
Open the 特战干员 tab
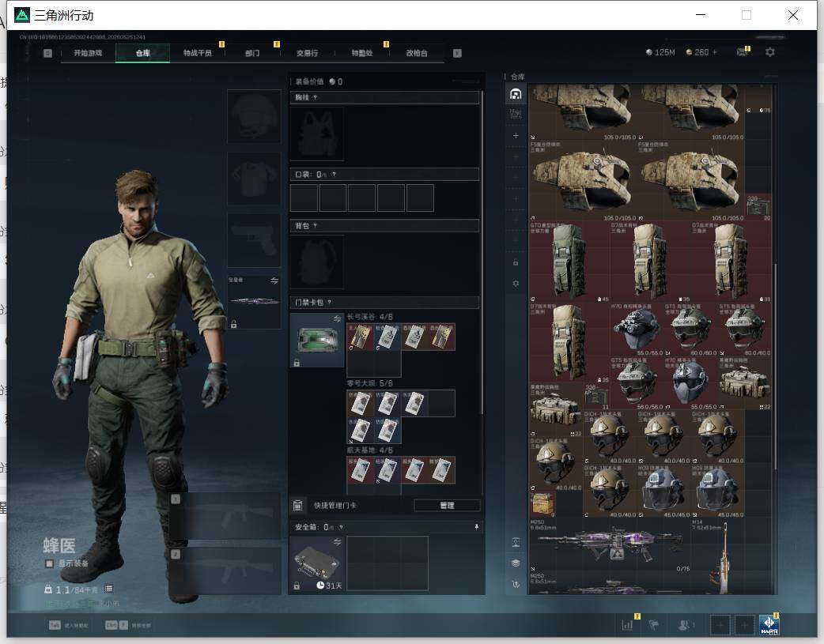[198, 53]
